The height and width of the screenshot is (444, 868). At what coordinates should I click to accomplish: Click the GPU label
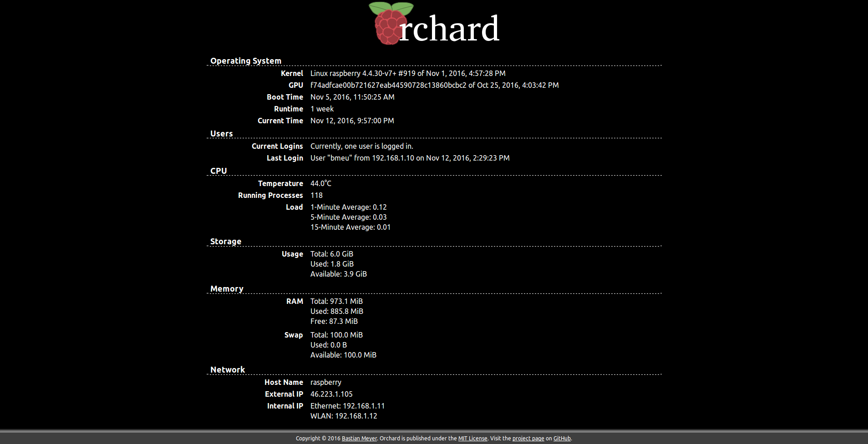[x=296, y=85]
